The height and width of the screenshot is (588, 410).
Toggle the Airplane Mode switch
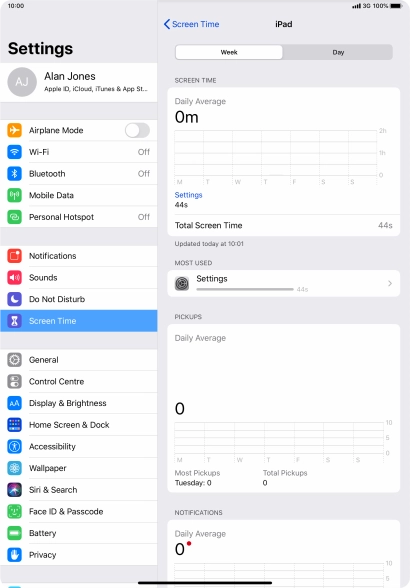[137, 130]
